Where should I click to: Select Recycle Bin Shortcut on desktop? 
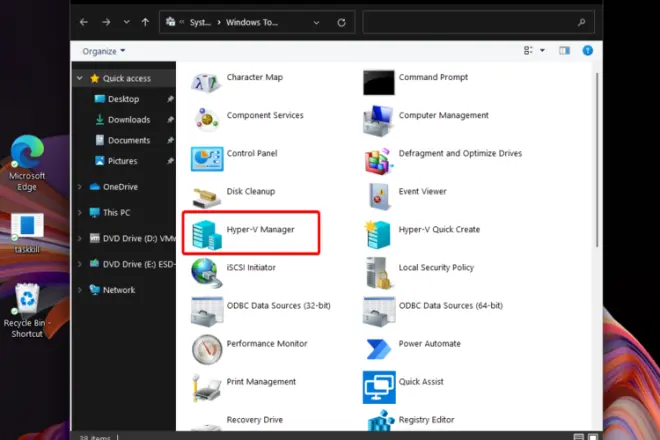point(27,310)
